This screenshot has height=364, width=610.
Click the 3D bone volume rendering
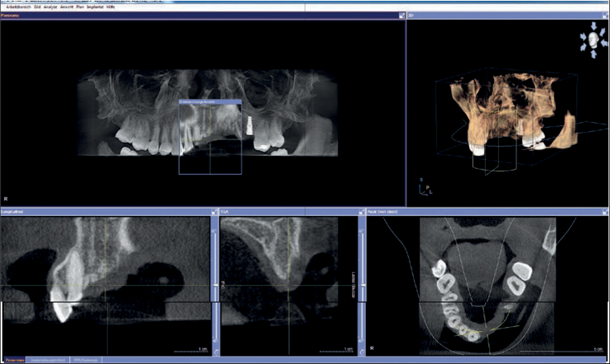[504, 111]
